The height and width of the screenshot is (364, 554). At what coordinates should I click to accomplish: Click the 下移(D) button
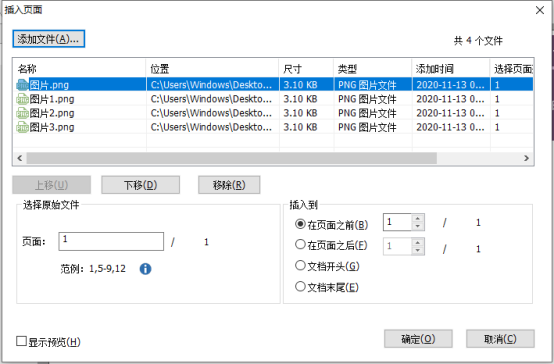click(x=141, y=185)
